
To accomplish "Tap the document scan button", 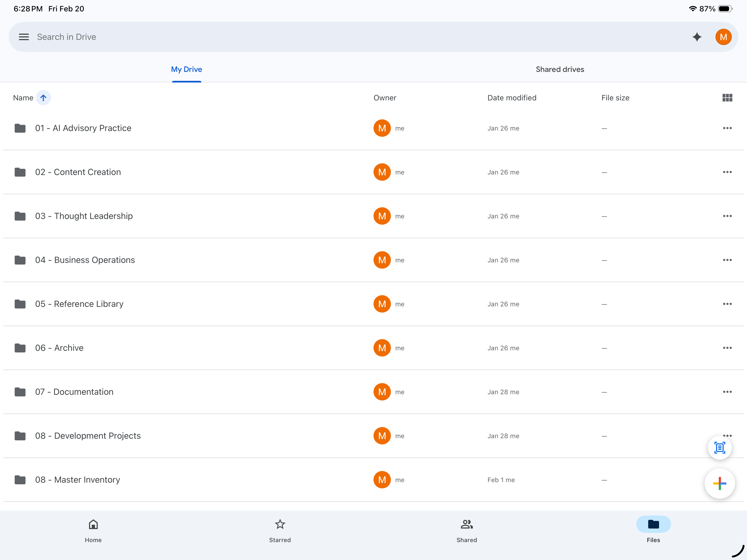I will pyautogui.click(x=719, y=448).
